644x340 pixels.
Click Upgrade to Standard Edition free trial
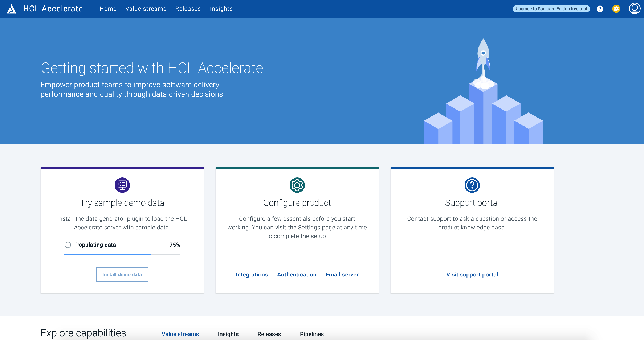551,9
